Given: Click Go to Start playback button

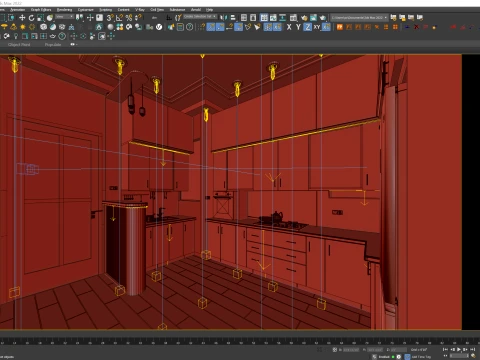Looking at the screenshot, I should [x=445, y=349].
